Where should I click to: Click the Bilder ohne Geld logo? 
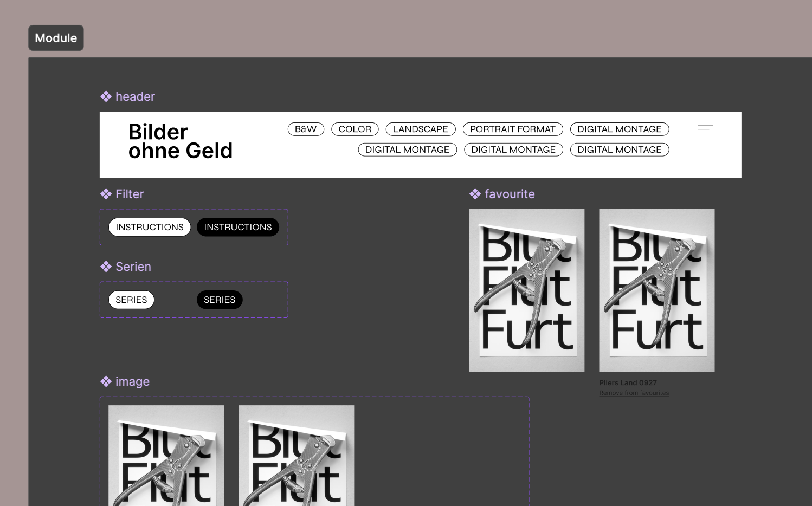pyautogui.click(x=181, y=141)
